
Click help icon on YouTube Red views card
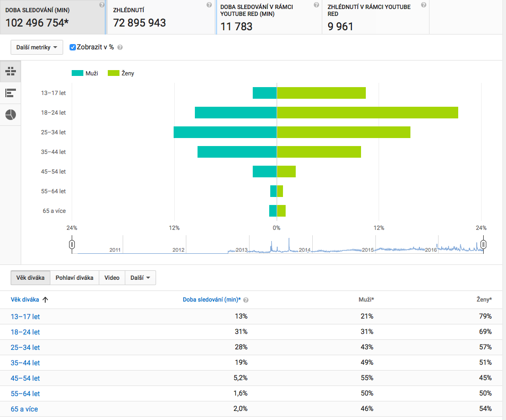(423, 5)
